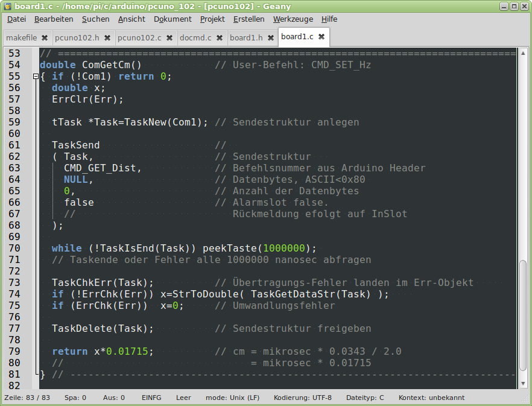The image size is (532, 406).
Task: Open the Dokument menu
Action: (x=173, y=19)
